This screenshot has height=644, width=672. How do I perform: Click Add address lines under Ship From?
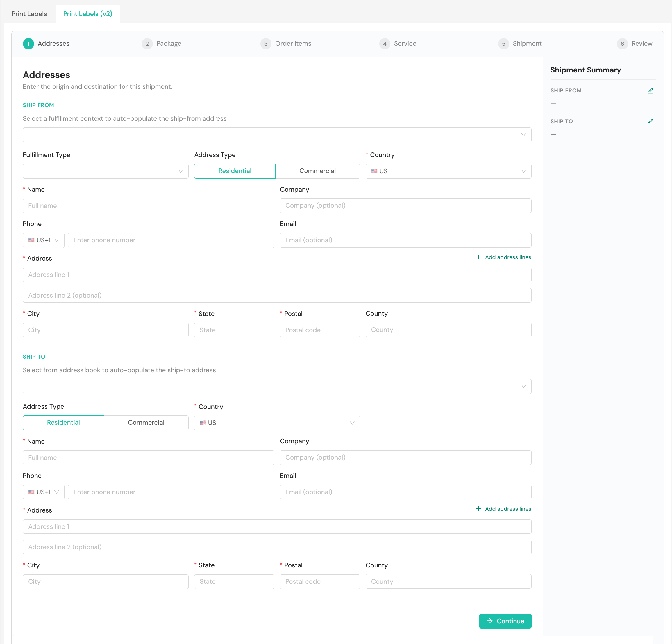click(503, 257)
